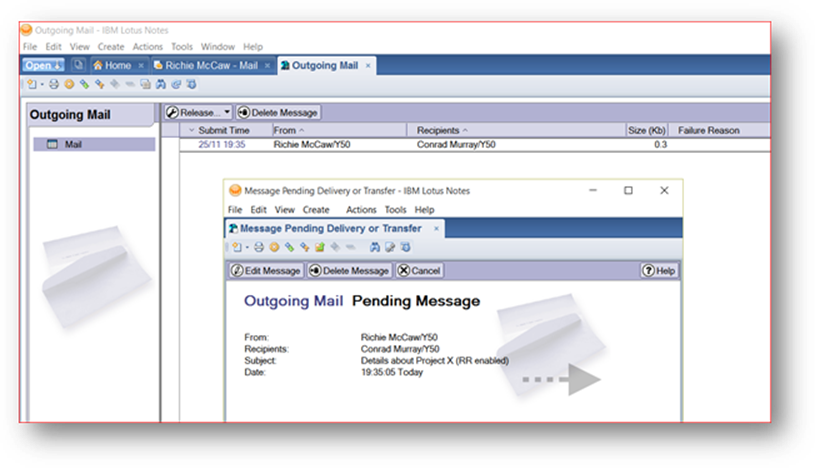Click Delete Message in the Pending Message dialog

[x=349, y=271]
